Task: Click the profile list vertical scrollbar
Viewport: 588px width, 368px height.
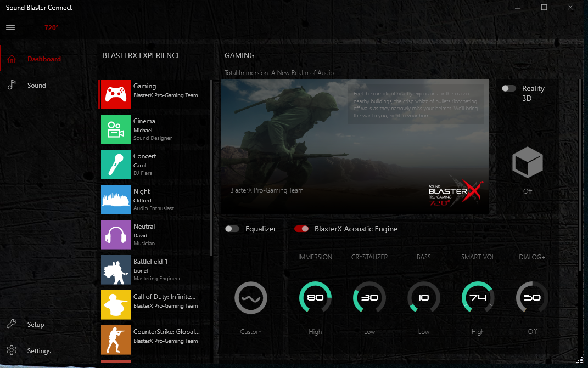Action: click(x=211, y=167)
